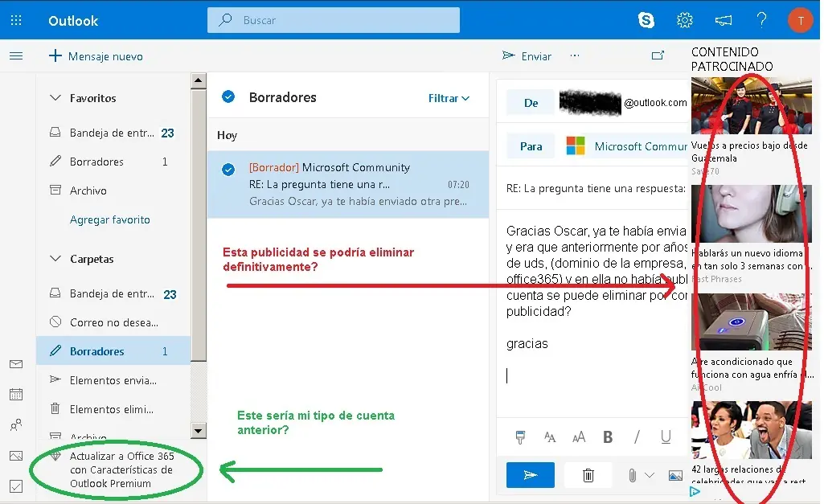Switch to Photos module icon
The image size is (824, 504).
pos(16,456)
